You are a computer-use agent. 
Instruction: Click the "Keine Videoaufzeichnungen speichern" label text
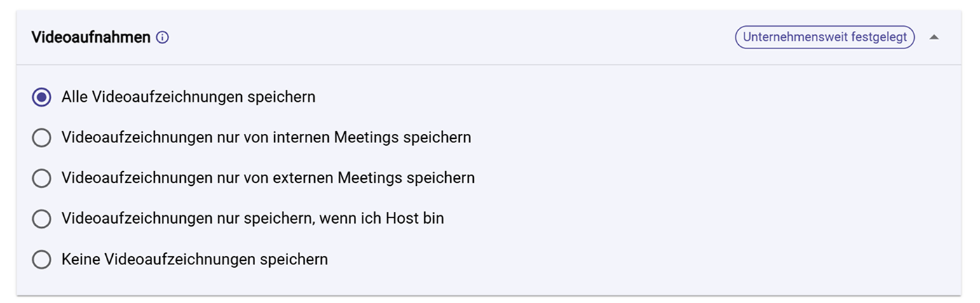[194, 260]
